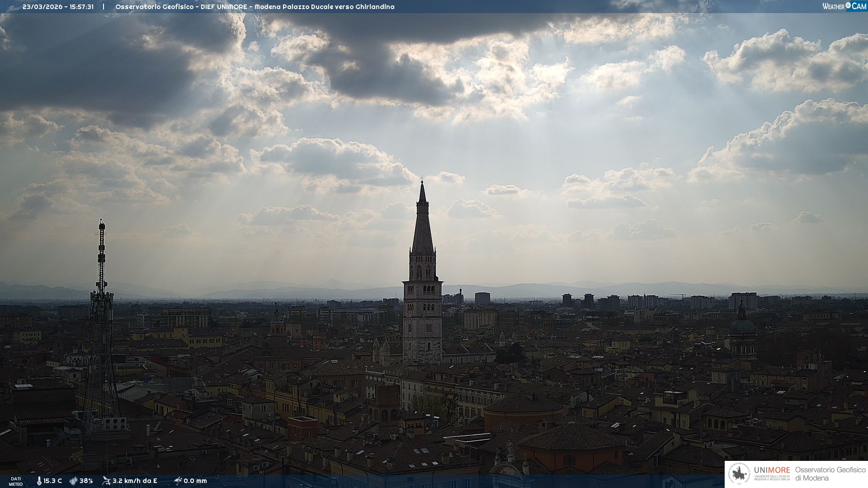
Task: Click the 3.2 km/h da E wind reading
Action: 135,481
